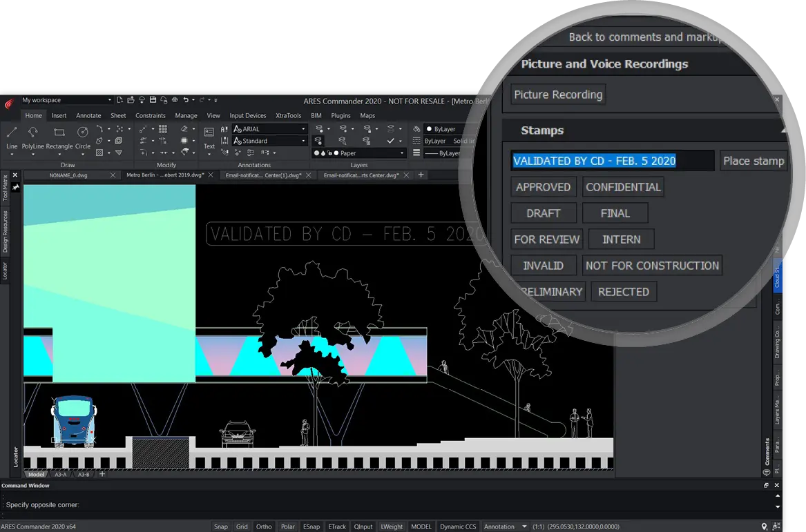Click Back to comments and markups link

click(x=646, y=37)
